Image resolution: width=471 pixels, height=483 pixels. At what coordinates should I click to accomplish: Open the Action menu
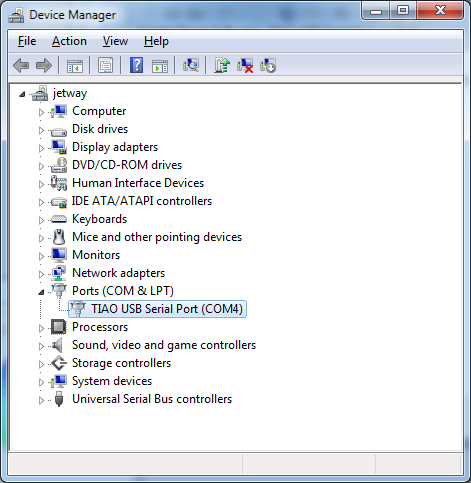(x=69, y=41)
